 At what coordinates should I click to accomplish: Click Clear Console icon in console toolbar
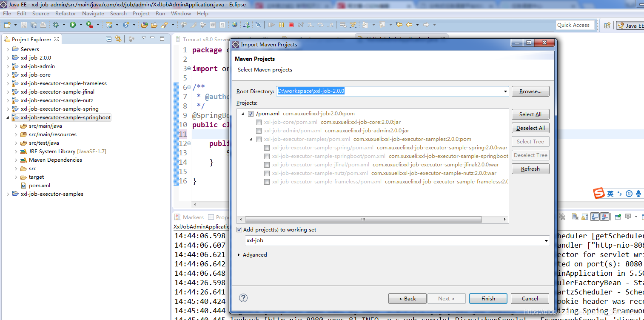point(575,217)
